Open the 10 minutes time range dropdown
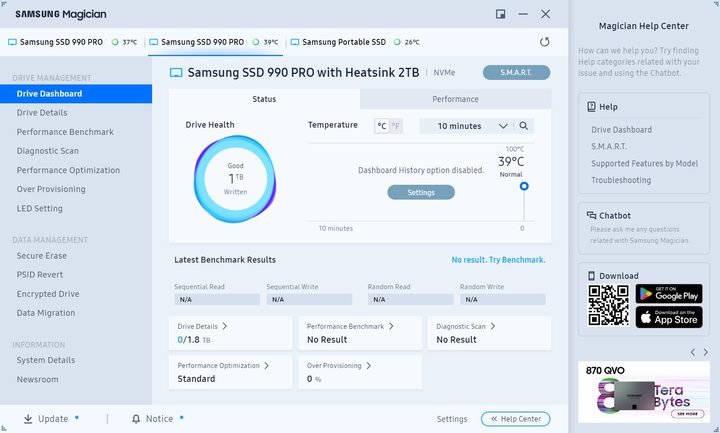 coord(467,126)
